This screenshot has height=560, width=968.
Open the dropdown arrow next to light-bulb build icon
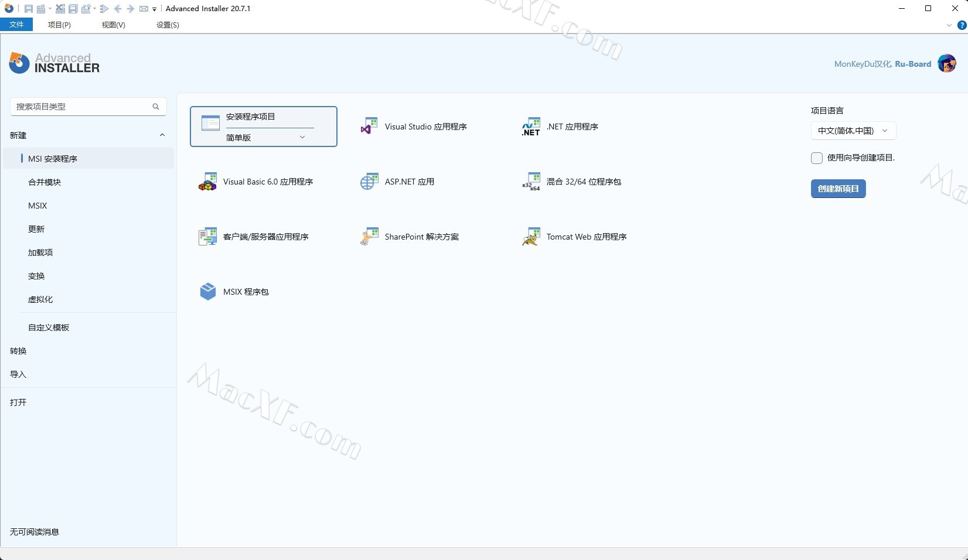(94, 9)
